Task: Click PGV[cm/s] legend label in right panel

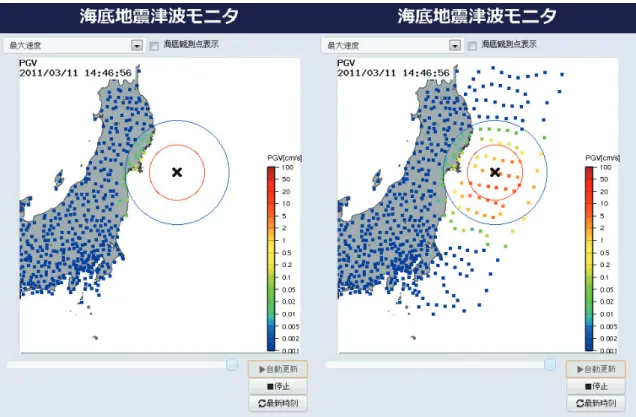Action: click(603, 158)
